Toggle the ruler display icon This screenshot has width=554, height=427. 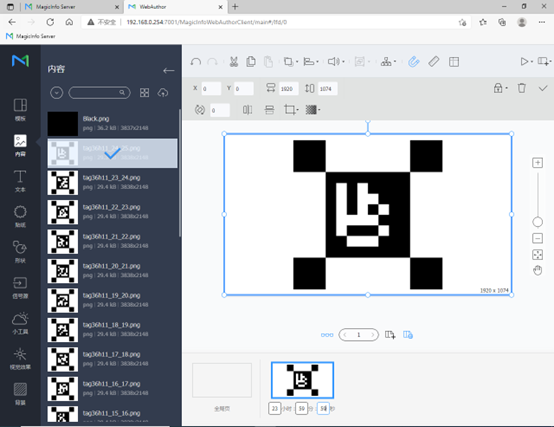coord(434,62)
